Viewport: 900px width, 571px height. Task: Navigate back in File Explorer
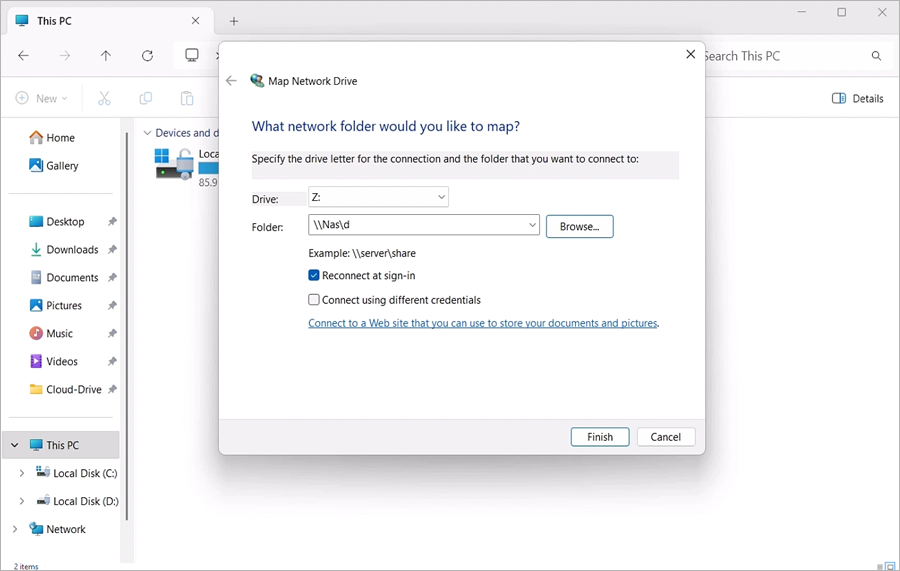pos(24,56)
